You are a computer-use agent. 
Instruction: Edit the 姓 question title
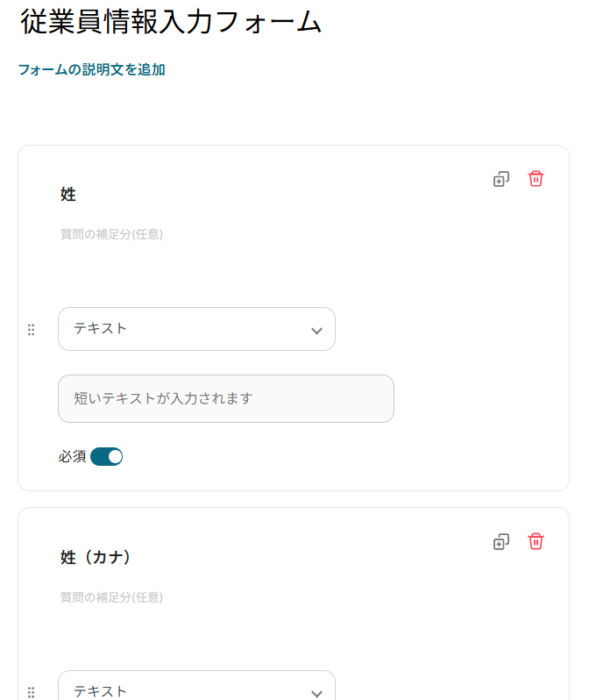(68, 195)
